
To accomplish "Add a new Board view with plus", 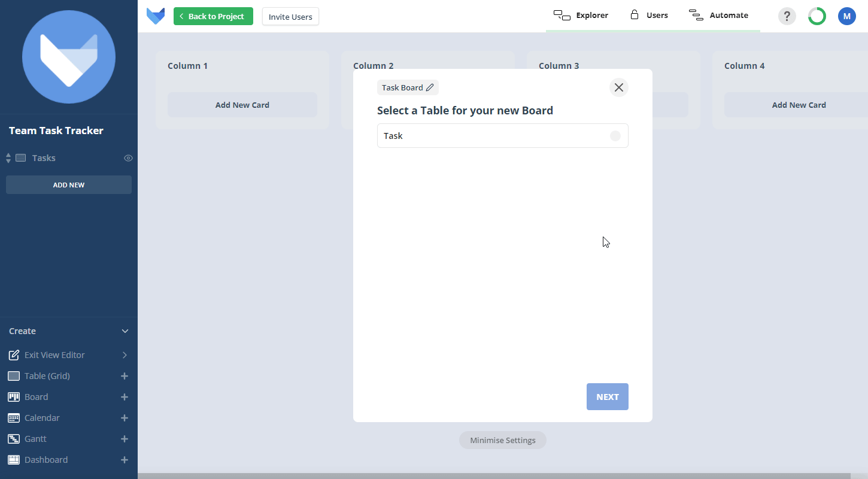I will 125,397.
